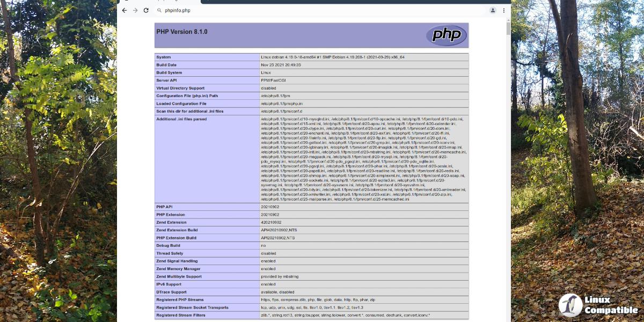Viewport: 644px width, 322px height.
Task: Click the Thread Safety row label
Action: pyautogui.click(x=170, y=253)
